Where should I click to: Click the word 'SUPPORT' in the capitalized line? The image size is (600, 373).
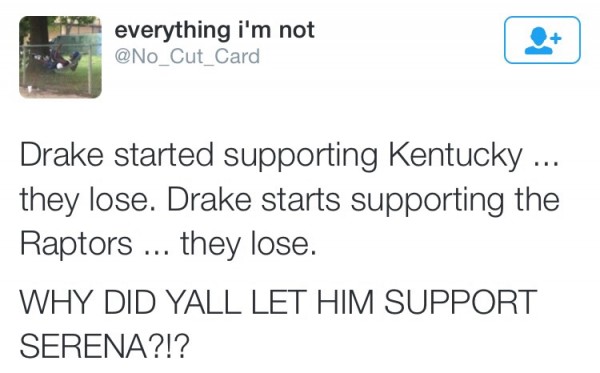[461, 302]
